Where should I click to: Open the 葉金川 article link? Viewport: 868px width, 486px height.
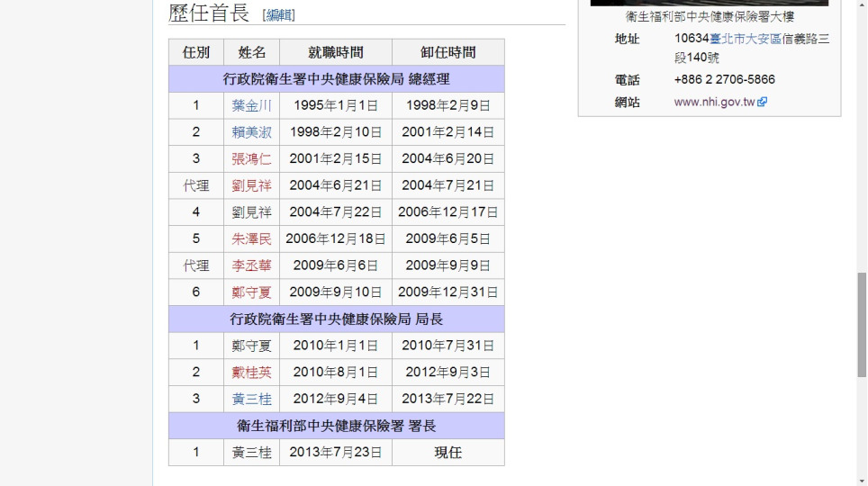[x=251, y=105]
